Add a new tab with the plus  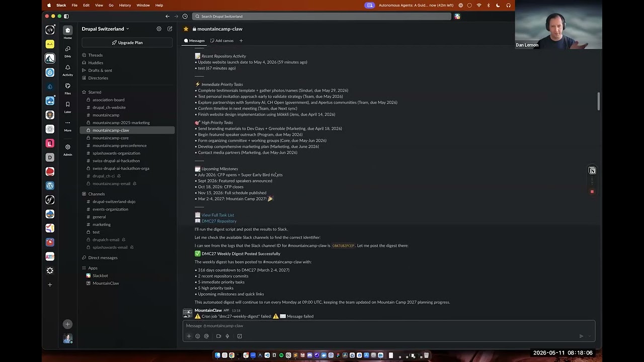(241, 41)
